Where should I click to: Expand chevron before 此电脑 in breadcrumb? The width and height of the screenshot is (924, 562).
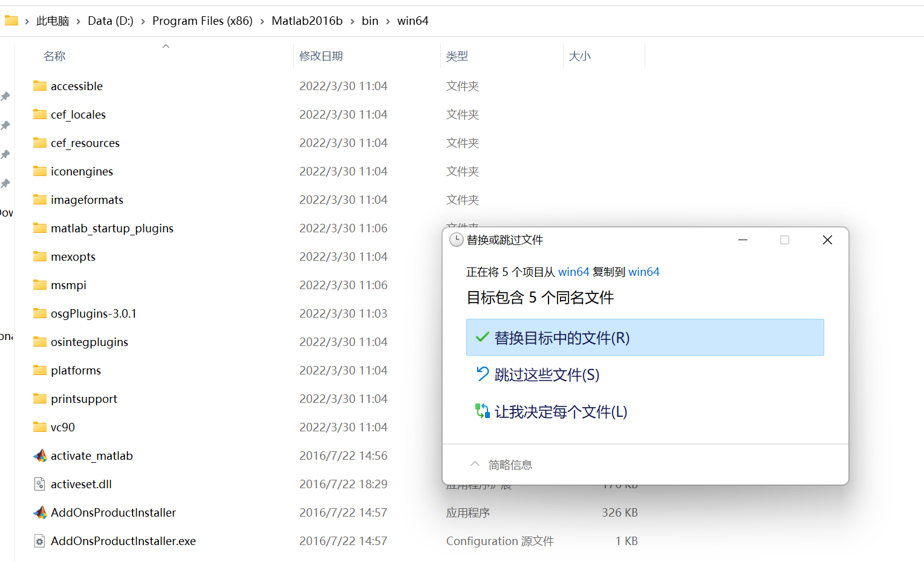pos(27,21)
